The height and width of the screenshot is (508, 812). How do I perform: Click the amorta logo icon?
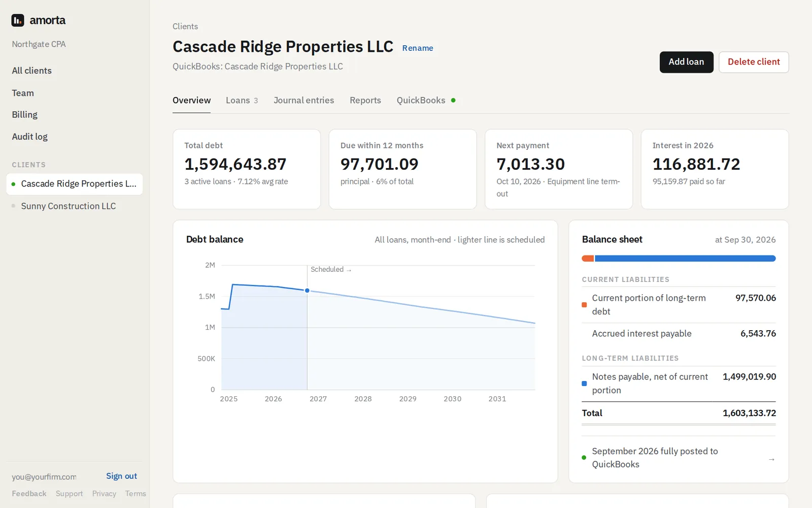coord(18,20)
